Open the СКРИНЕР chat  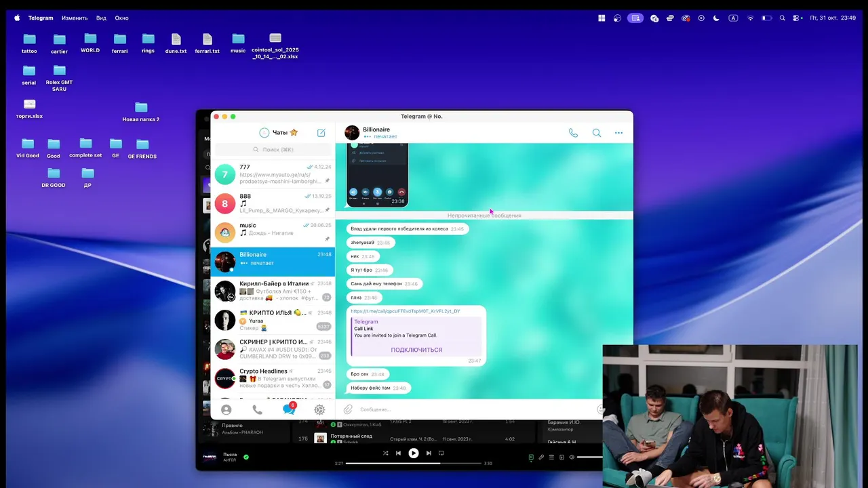pyautogui.click(x=273, y=349)
